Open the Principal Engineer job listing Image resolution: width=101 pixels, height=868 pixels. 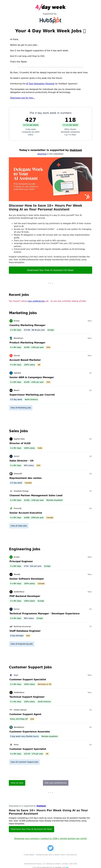point(21,561)
